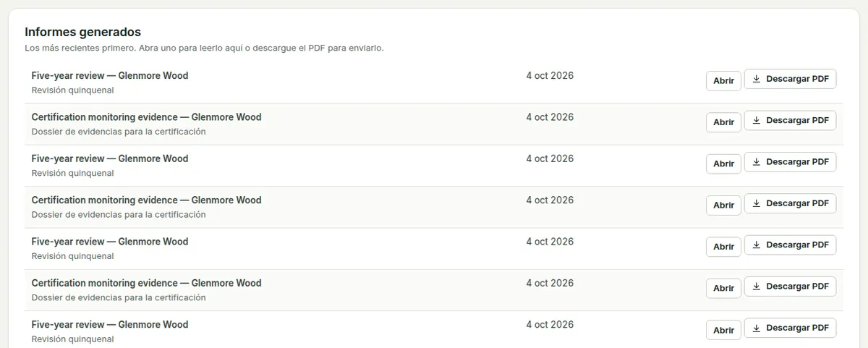This screenshot has width=868, height=348.
Task: Click download icon in second report row
Action: [757, 120]
